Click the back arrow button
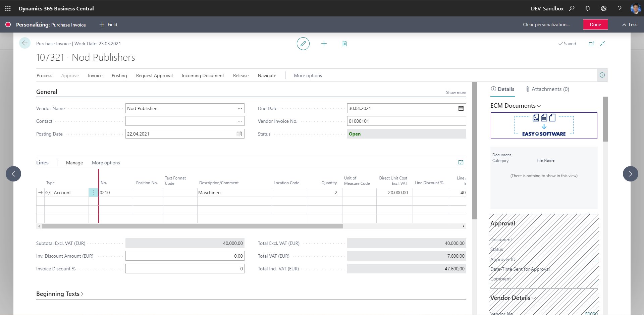 pyautogui.click(x=25, y=43)
